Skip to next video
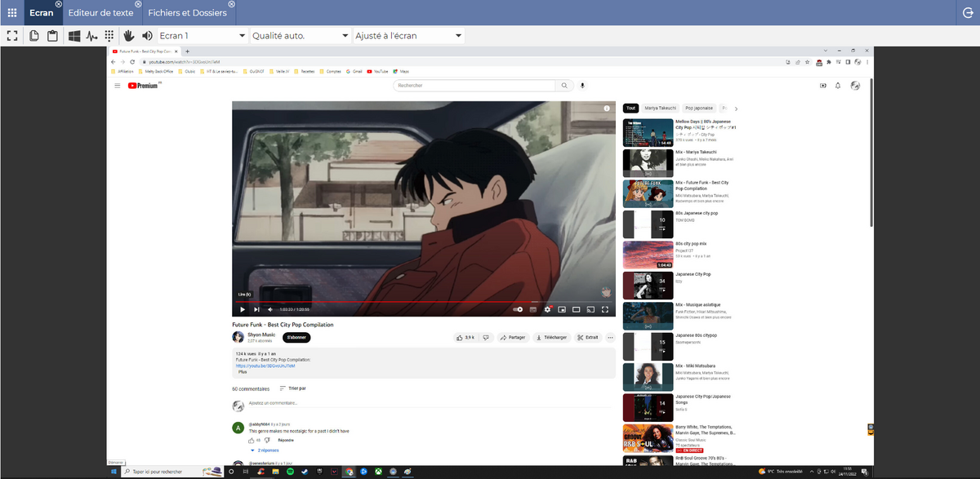Image resolution: width=980 pixels, height=479 pixels. 256,309
